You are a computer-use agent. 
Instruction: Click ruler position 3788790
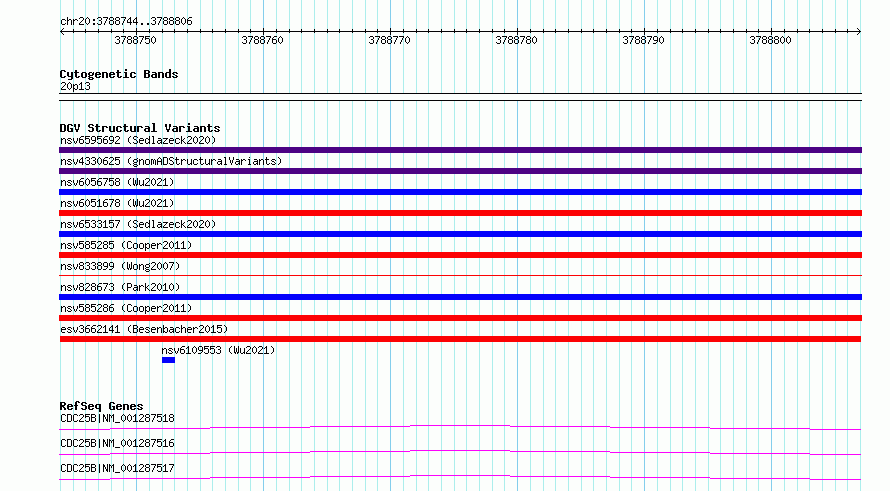643,40
